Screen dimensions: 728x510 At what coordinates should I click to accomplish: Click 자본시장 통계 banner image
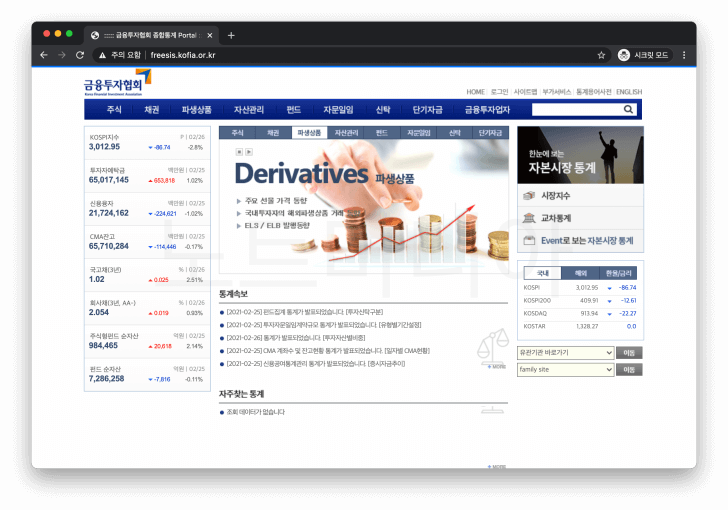point(580,155)
